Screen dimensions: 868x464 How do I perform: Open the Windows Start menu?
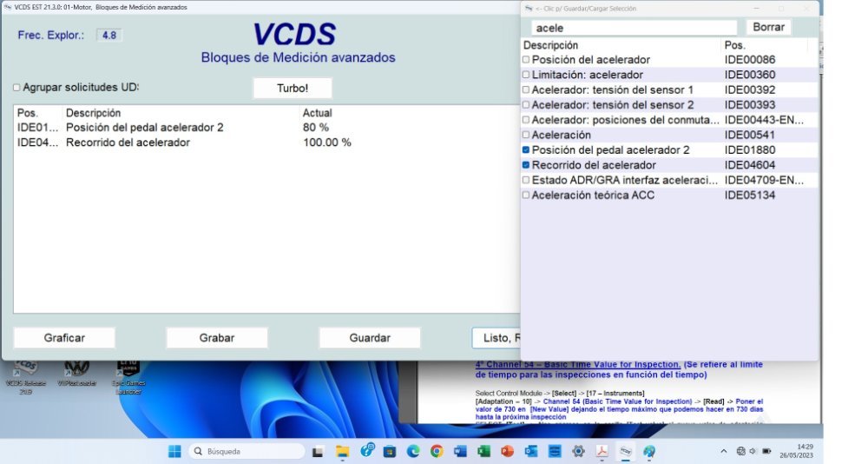pyautogui.click(x=174, y=451)
